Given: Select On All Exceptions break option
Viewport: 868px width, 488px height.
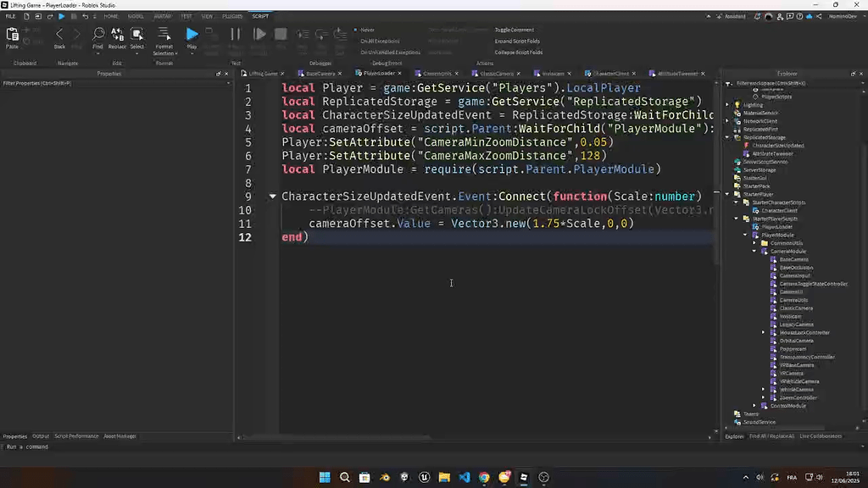Looking at the screenshot, I should click(x=380, y=41).
